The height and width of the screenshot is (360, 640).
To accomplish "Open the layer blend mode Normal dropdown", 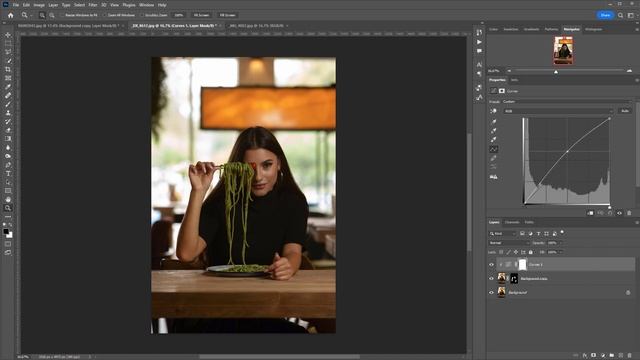I will coord(509,243).
